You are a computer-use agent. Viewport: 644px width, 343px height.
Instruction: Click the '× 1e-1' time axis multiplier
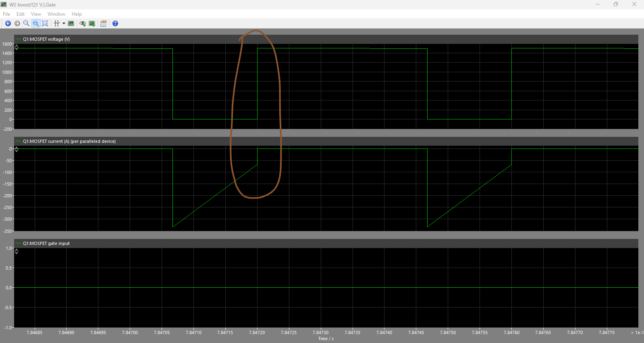coord(637,333)
